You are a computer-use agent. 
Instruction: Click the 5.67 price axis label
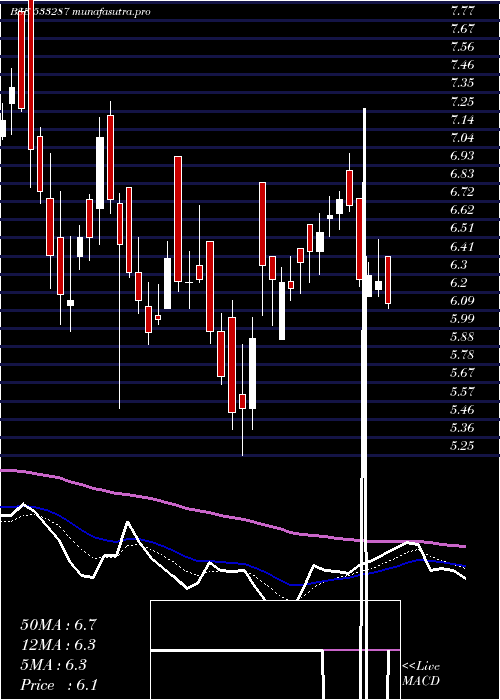tap(462, 373)
